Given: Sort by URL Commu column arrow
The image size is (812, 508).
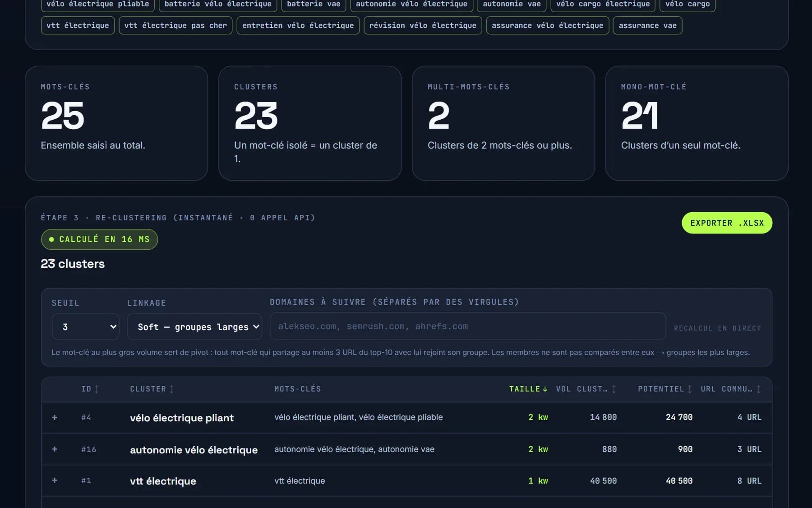Looking at the screenshot, I should coord(759,389).
